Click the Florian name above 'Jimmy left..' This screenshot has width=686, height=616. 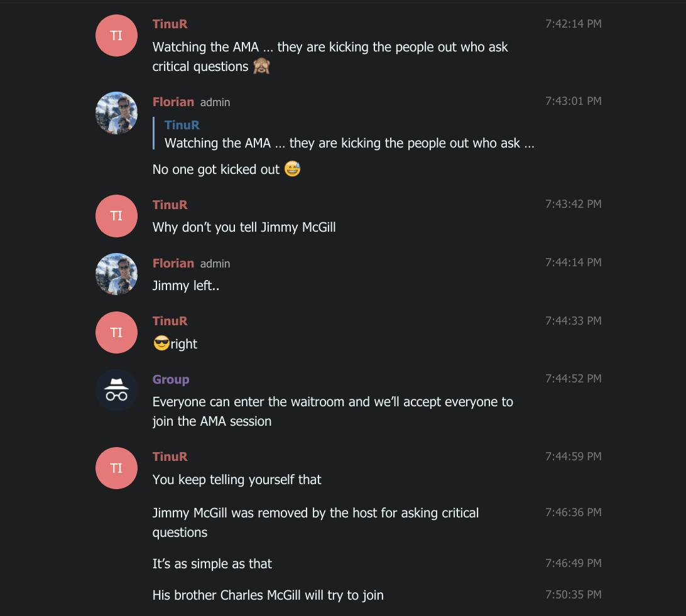coord(173,263)
